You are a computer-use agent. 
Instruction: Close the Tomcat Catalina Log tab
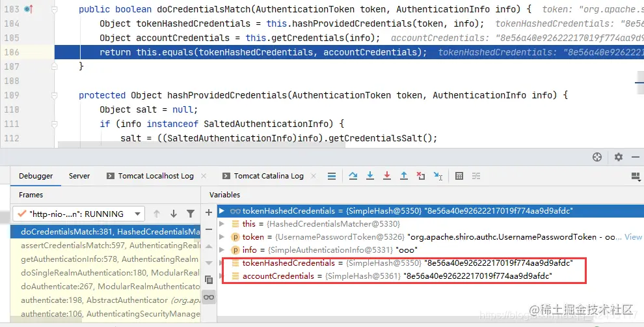click(x=314, y=176)
